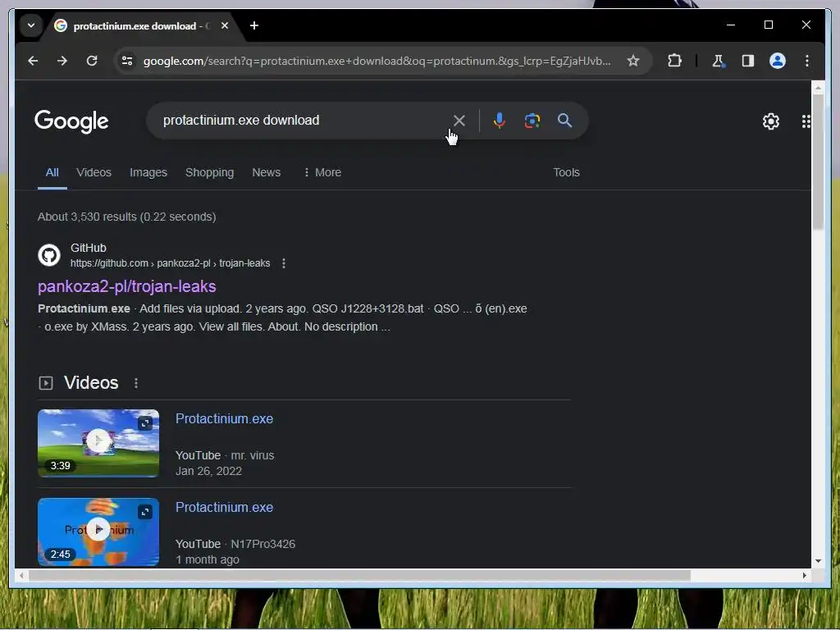Open Protactinium.exe video by mr. virus
840x630 pixels.
point(225,419)
